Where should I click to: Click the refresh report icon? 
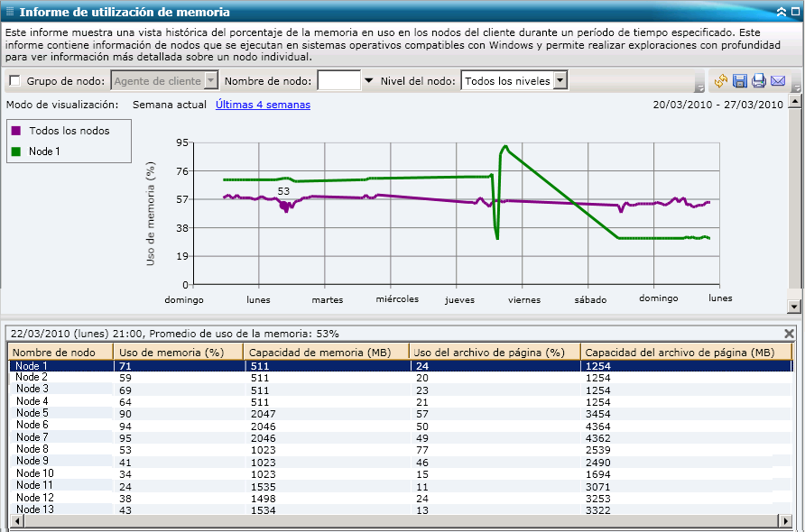pyautogui.click(x=721, y=81)
